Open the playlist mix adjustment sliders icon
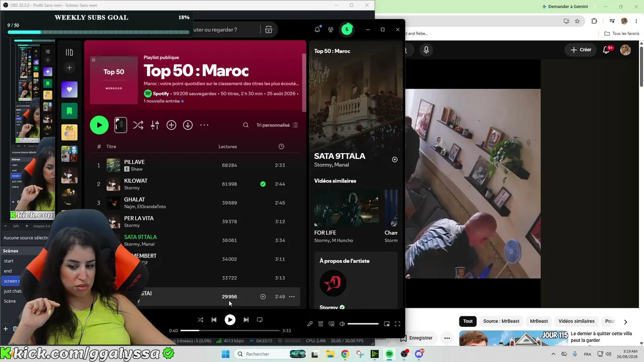The height and width of the screenshot is (362, 644). (155, 125)
